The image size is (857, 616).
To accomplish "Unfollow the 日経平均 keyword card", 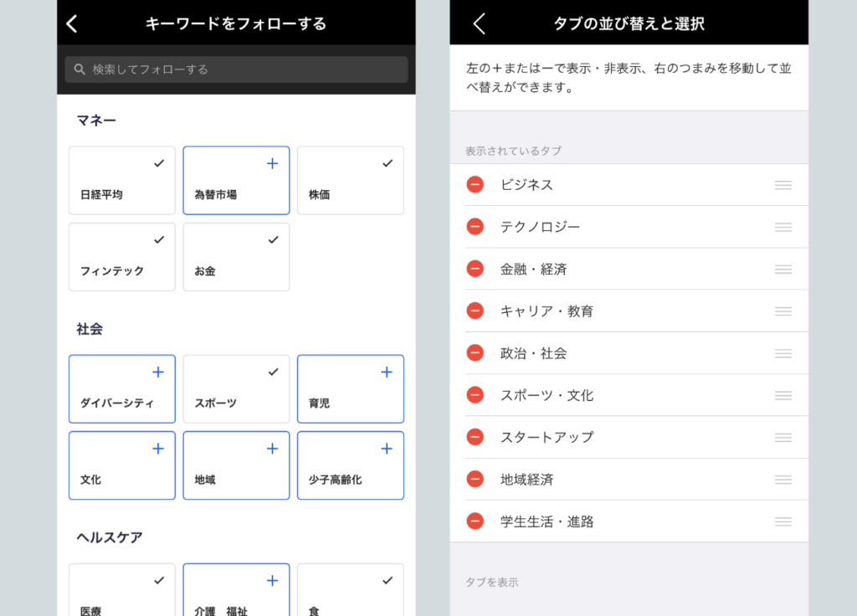I will click(122, 181).
